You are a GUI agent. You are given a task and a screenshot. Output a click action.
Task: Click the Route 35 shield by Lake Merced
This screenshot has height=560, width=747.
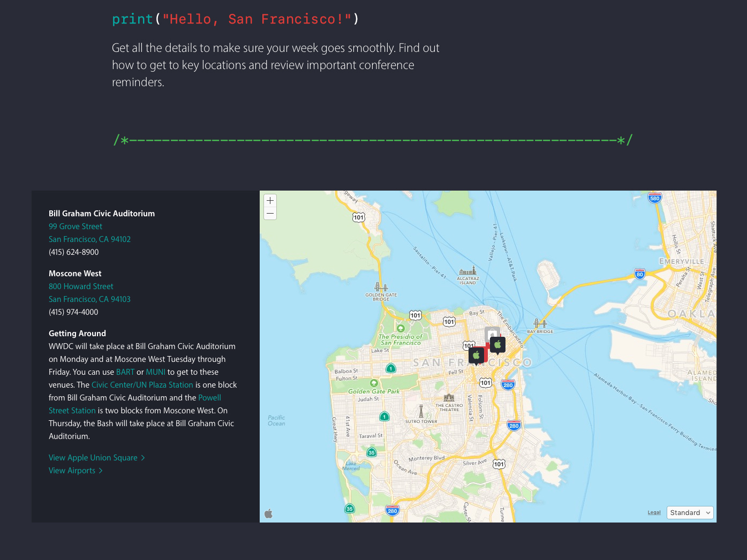(x=372, y=452)
